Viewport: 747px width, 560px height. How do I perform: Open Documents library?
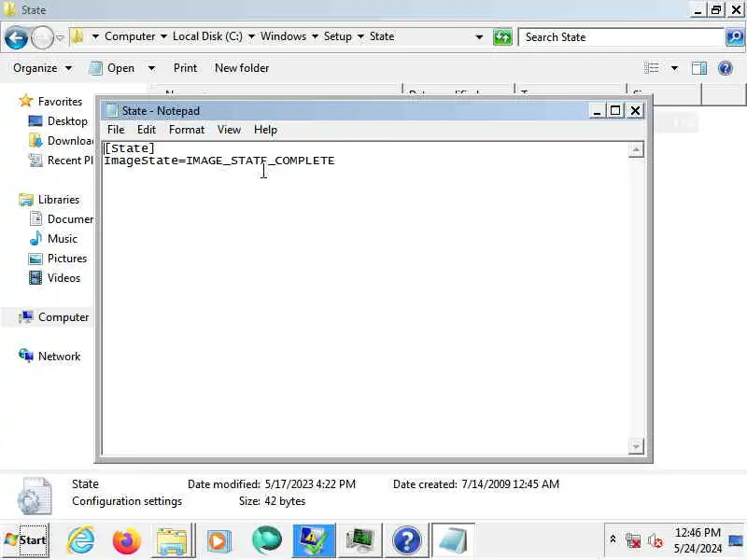[x=61, y=219]
